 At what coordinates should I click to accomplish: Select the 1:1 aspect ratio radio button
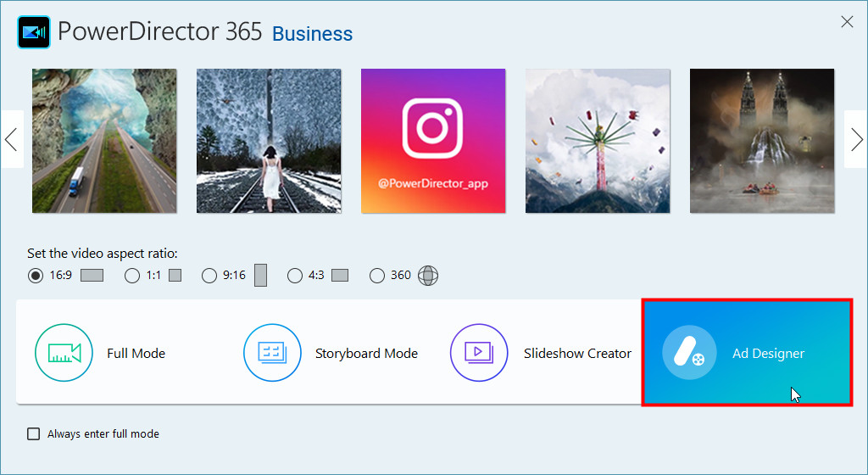pos(132,276)
